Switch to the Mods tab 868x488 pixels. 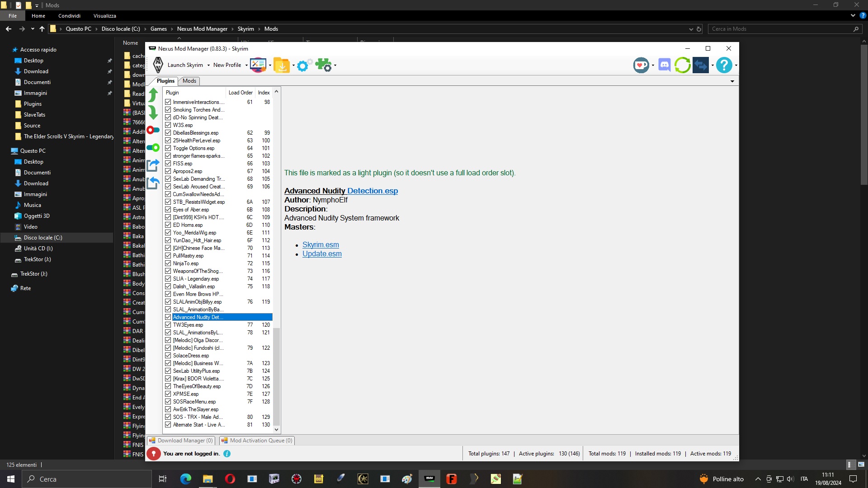click(x=189, y=81)
